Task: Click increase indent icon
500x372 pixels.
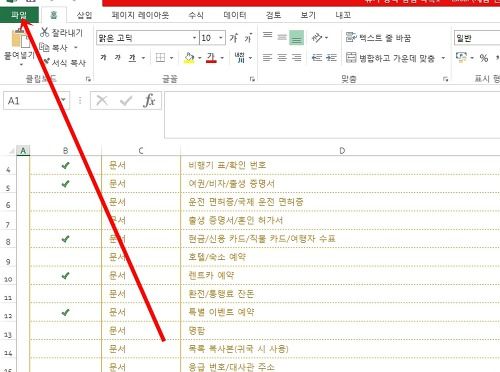Action: click(x=331, y=58)
